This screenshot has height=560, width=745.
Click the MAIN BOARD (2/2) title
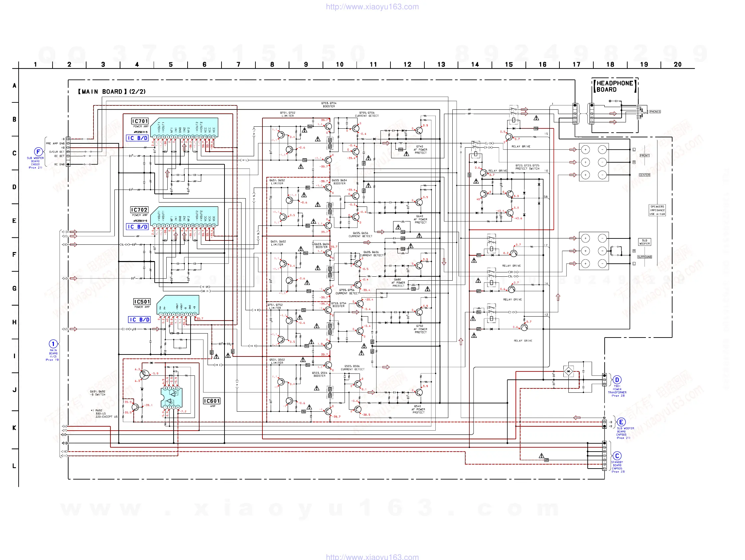point(112,91)
